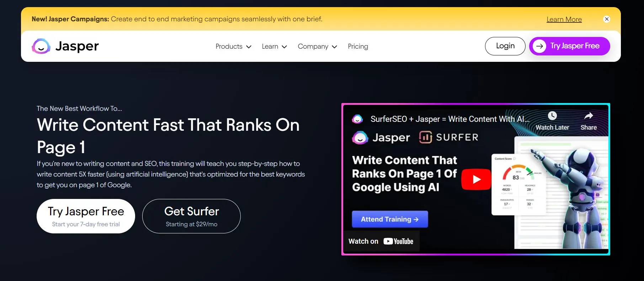Play the SurferSEO + Jasper YouTube video
The height and width of the screenshot is (281, 644).
476,179
